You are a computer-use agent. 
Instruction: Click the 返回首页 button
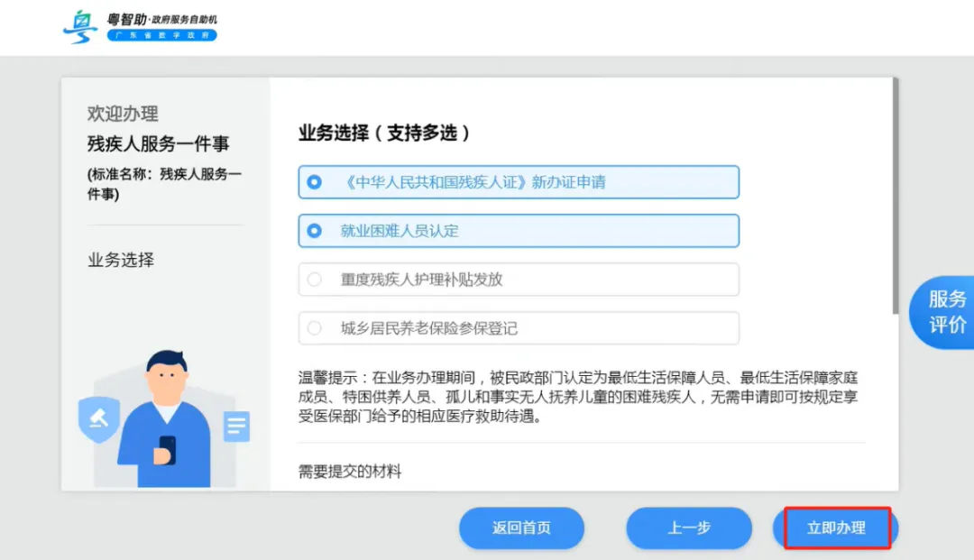[x=522, y=528]
